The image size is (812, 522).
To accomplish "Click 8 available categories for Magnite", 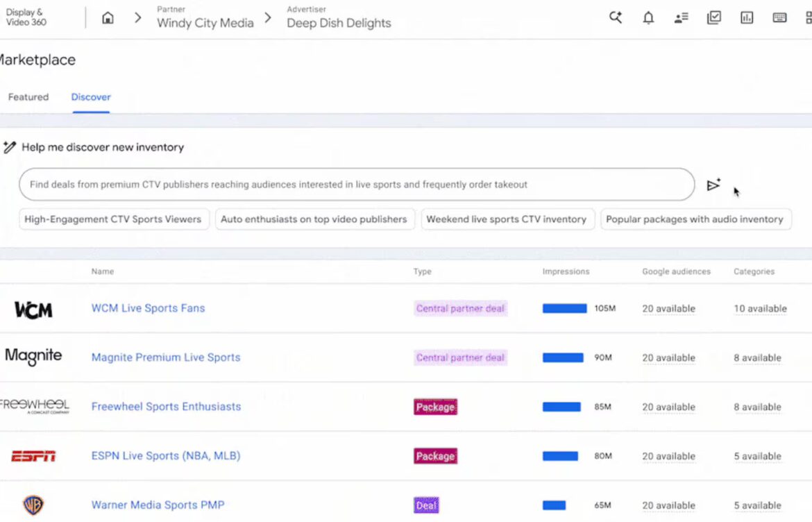I will (757, 358).
